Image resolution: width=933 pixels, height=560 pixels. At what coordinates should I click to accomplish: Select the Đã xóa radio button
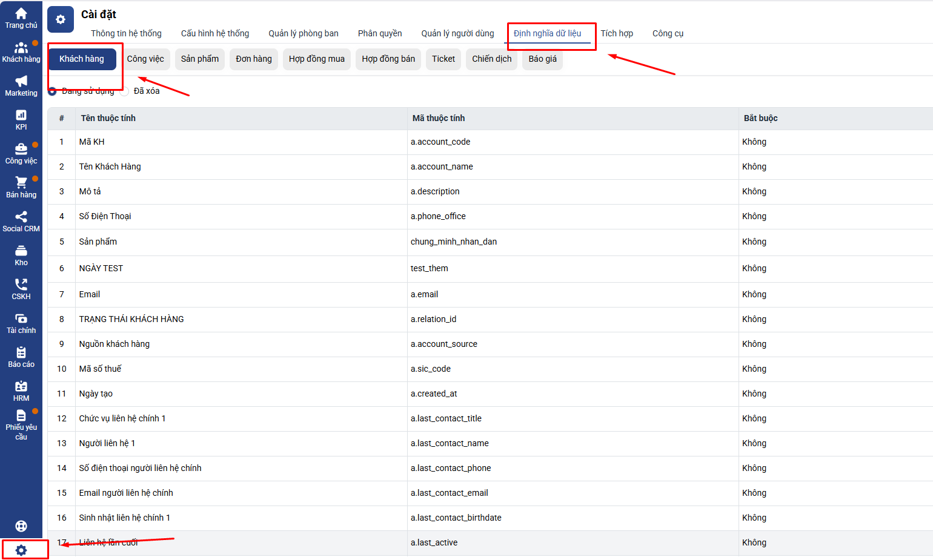pyautogui.click(x=125, y=91)
